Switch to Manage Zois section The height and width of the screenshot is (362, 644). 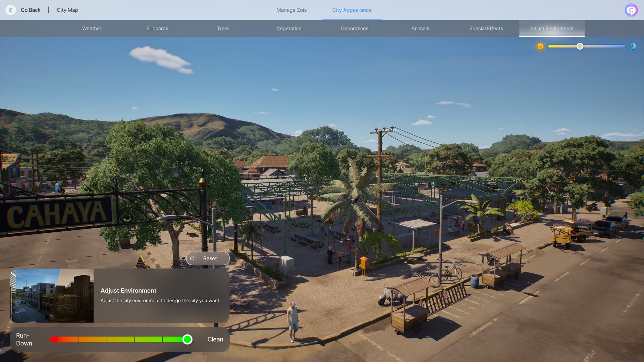291,10
